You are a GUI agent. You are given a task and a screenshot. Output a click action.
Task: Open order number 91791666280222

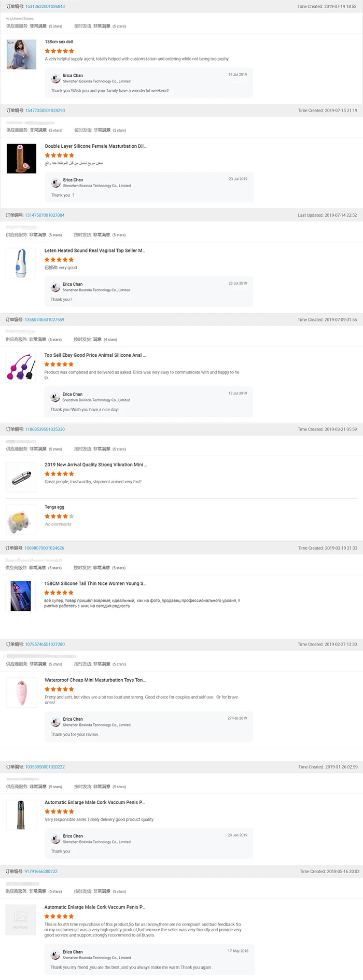[41, 872]
